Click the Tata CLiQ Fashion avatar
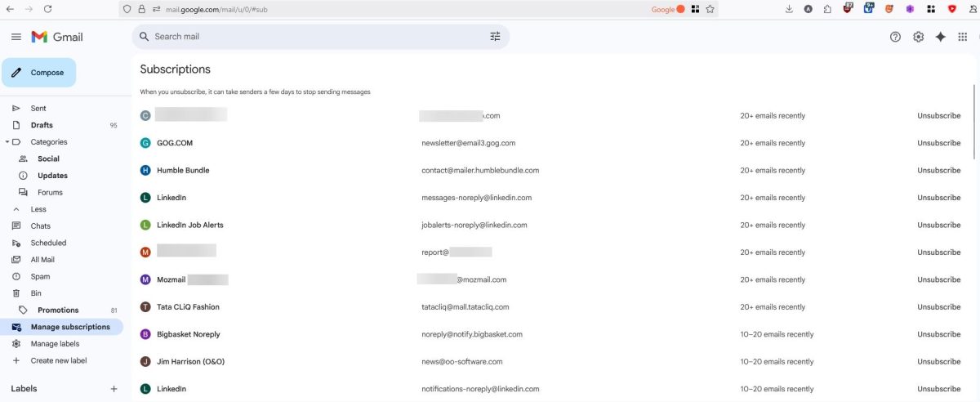This screenshot has height=402, width=980. (x=145, y=307)
